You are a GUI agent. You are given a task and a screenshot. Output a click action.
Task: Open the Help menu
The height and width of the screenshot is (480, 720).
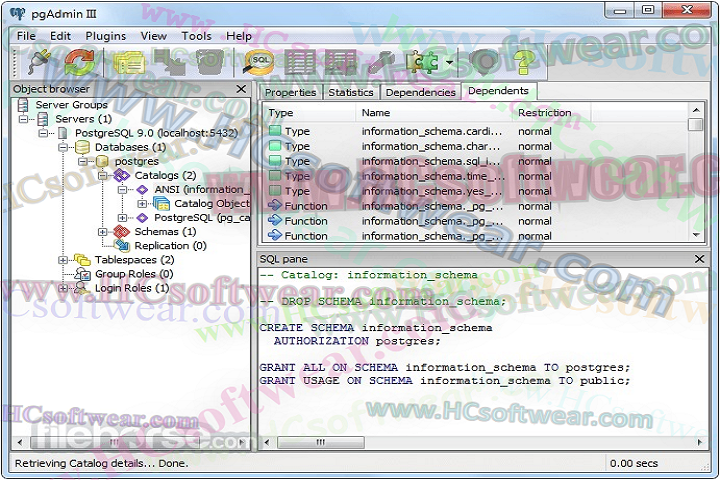click(x=239, y=36)
